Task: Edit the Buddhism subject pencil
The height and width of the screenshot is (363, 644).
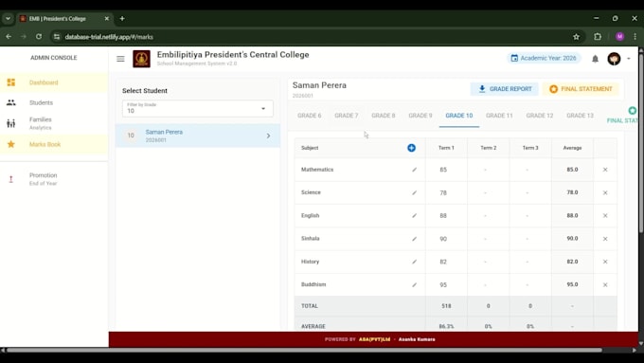Action: [x=414, y=285]
